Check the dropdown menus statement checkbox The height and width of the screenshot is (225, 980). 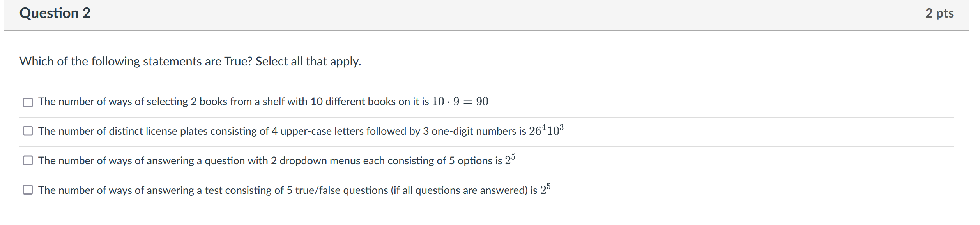click(27, 160)
